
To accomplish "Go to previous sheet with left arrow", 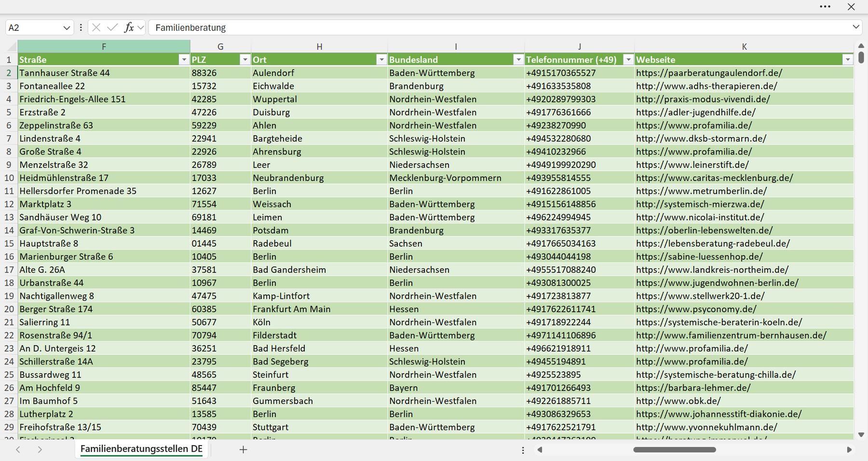I will 18,449.
